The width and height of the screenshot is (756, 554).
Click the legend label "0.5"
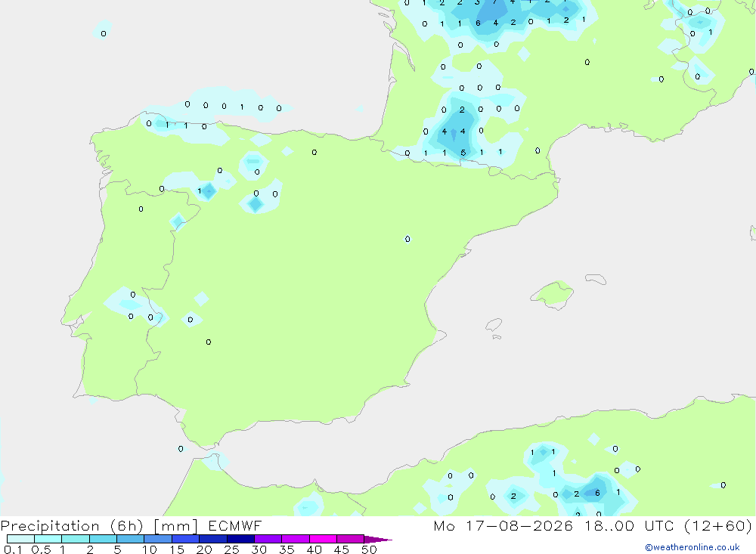(41, 549)
